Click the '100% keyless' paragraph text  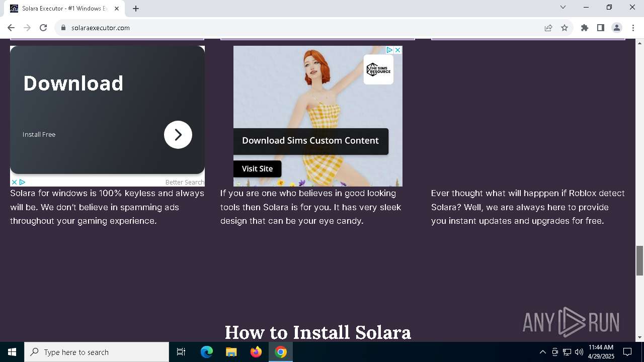(107, 207)
